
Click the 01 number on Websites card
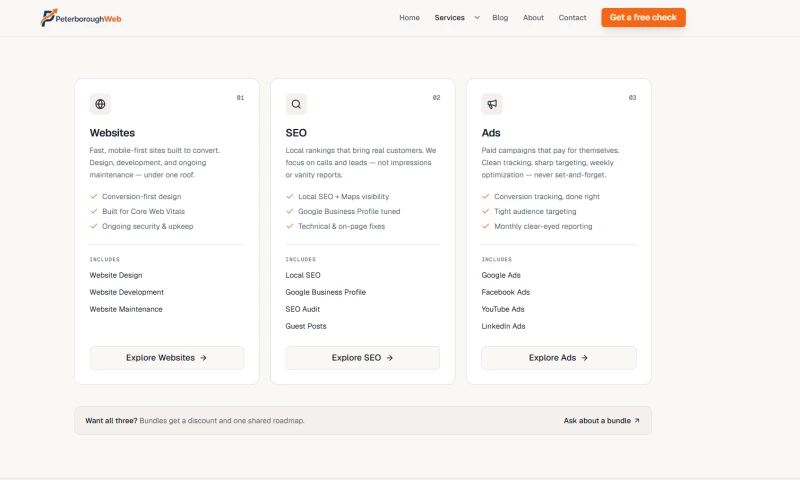(x=240, y=97)
